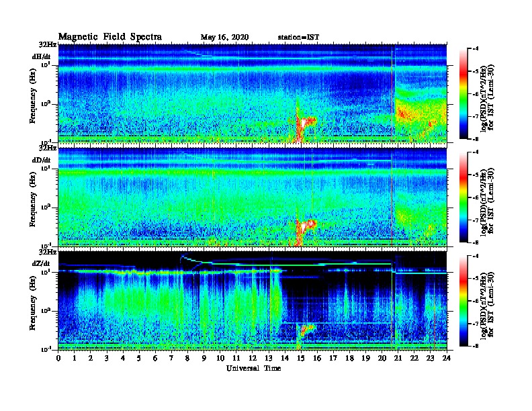Click hour "15" on the Universal Time axis
The height and width of the screenshot is (411, 532).
302,359
